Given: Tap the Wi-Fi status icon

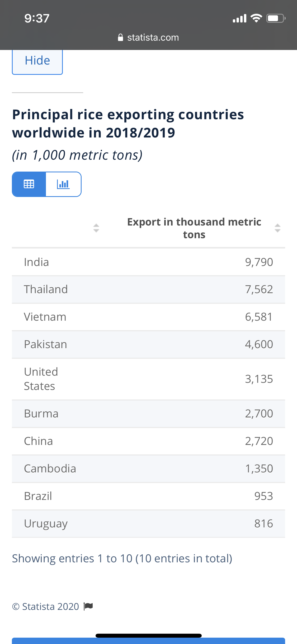Looking at the screenshot, I should click(256, 18).
